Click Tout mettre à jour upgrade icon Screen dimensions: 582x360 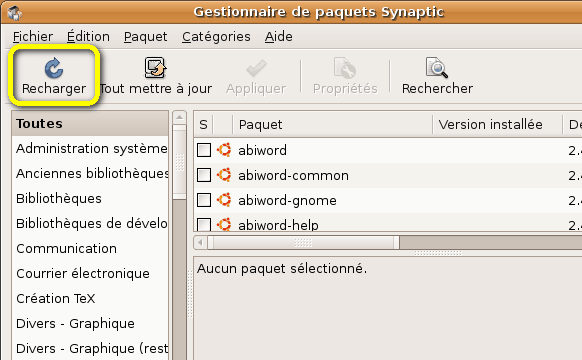tap(156, 67)
